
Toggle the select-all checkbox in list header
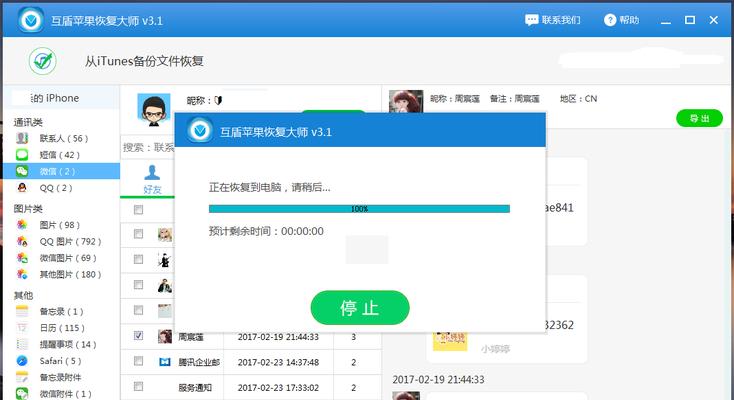point(138,209)
